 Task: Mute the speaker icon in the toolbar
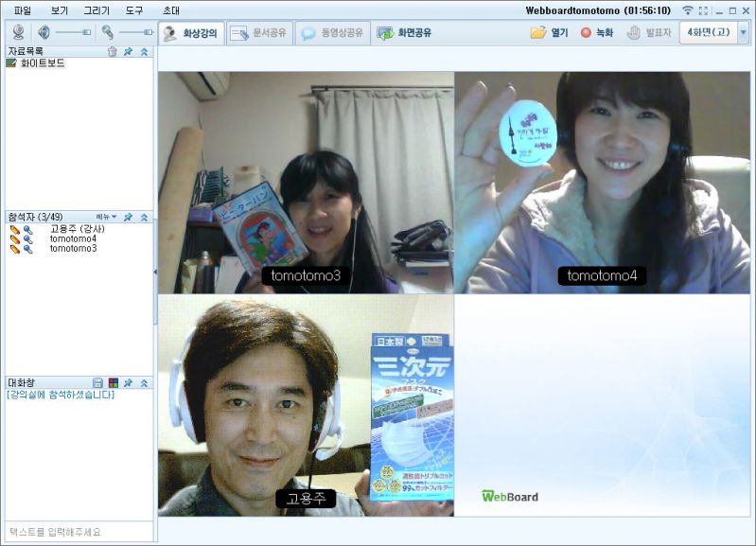point(44,32)
